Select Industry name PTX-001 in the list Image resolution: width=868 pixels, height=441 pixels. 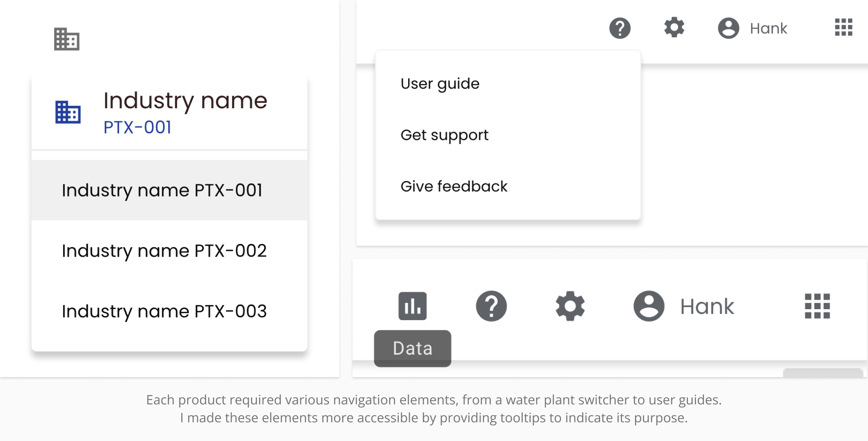click(x=162, y=190)
